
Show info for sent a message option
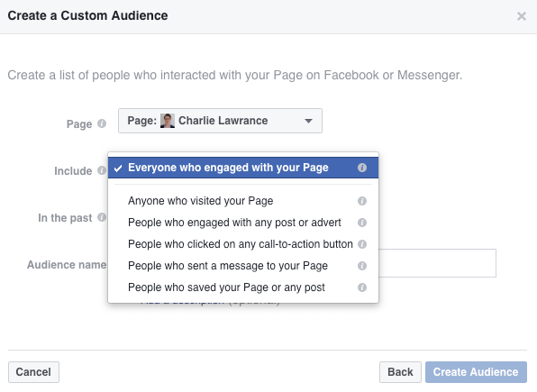tap(362, 266)
